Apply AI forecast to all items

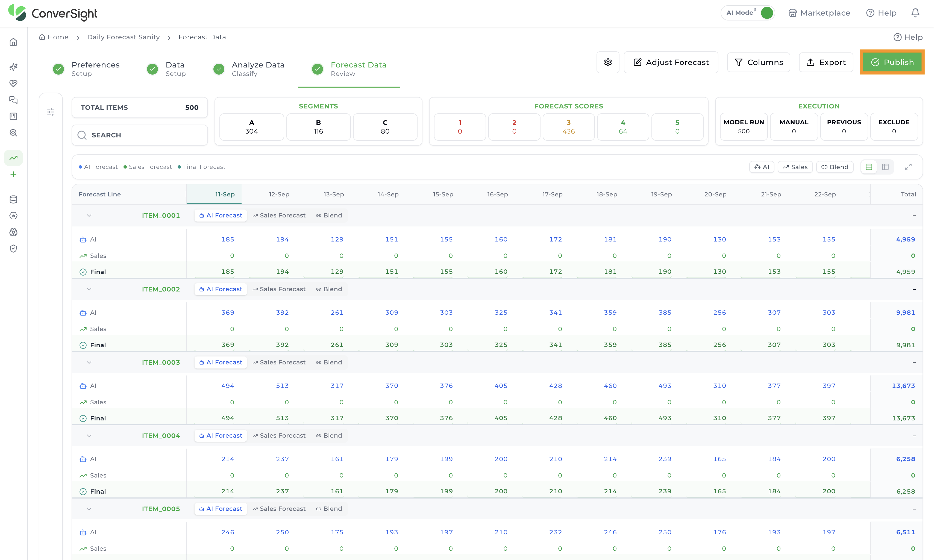point(762,167)
